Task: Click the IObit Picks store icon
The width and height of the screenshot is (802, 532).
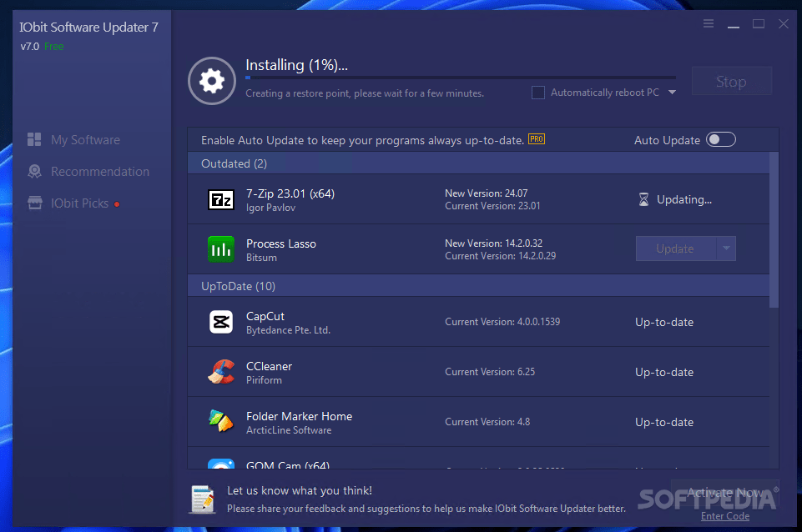Action: coord(35,203)
